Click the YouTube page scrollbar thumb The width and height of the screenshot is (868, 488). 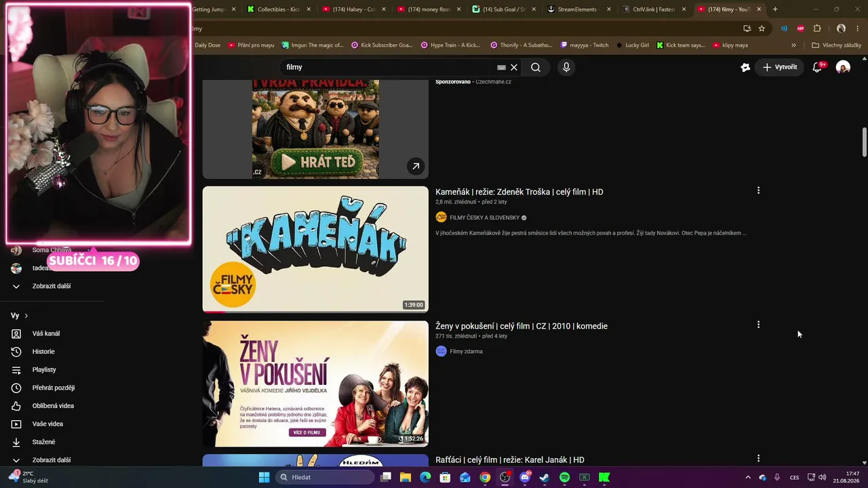tap(864, 142)
